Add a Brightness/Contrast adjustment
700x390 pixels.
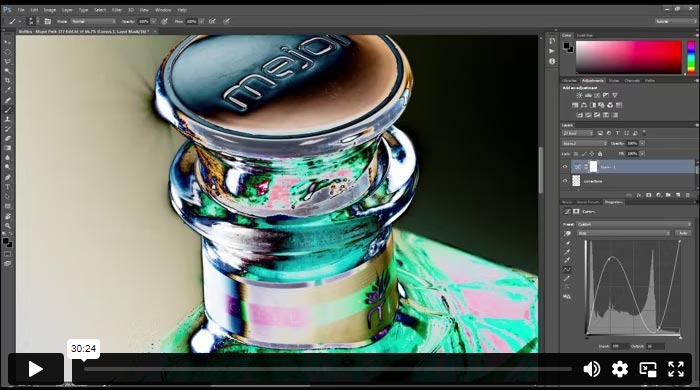[579, 95]
